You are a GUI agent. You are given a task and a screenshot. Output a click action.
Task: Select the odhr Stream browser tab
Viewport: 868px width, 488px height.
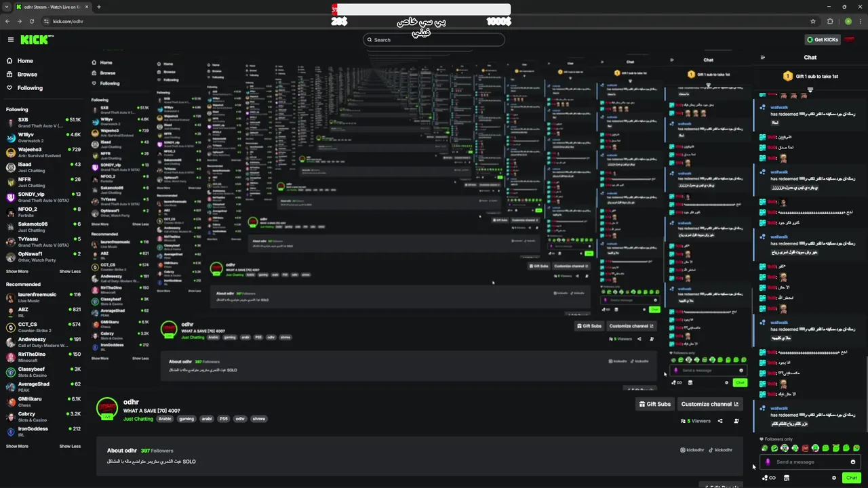coord(52,7)
